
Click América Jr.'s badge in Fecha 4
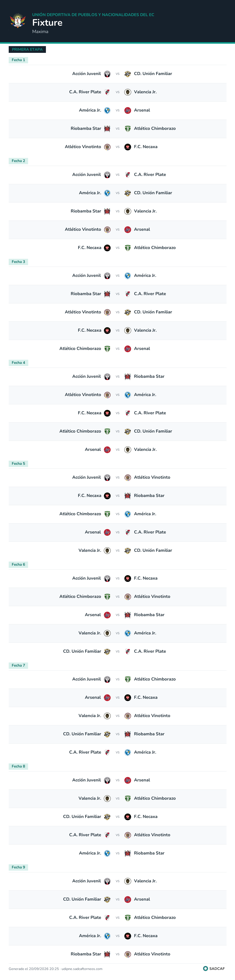pos(128,395)
